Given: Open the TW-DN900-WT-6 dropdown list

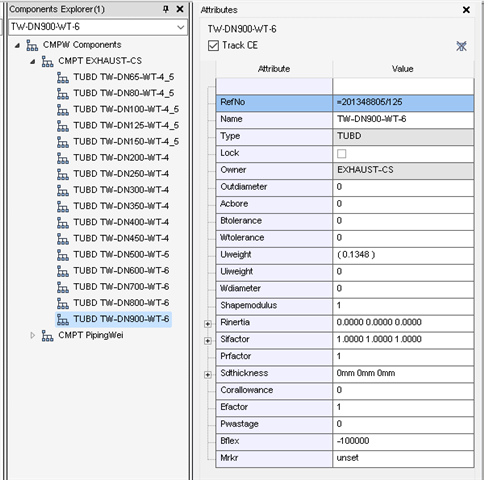Looking at the screenshot, I should (x=180, y=27).
